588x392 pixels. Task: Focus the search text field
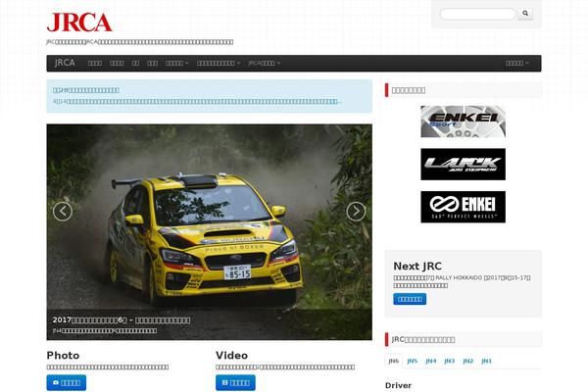coord(477,14)
